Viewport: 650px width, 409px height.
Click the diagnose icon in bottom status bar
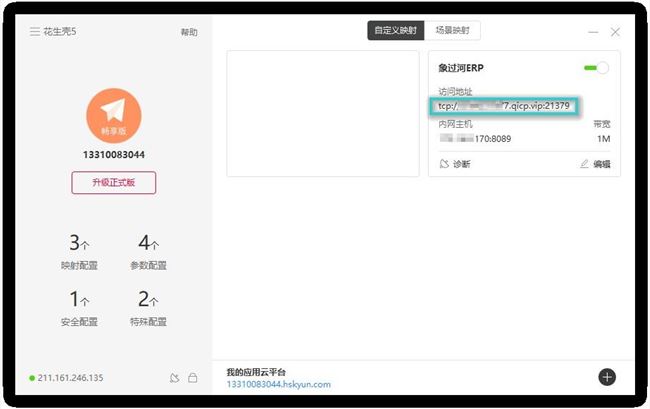[175, 378]
